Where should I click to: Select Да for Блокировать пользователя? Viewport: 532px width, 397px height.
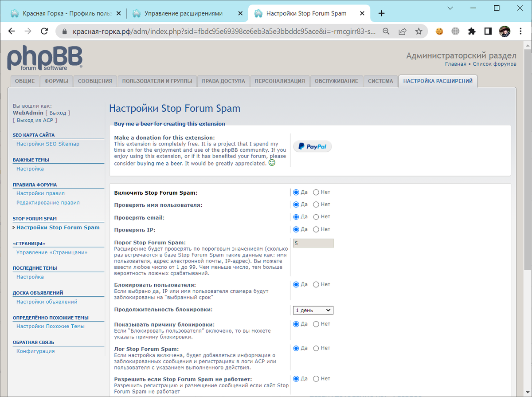coord(296,284)
